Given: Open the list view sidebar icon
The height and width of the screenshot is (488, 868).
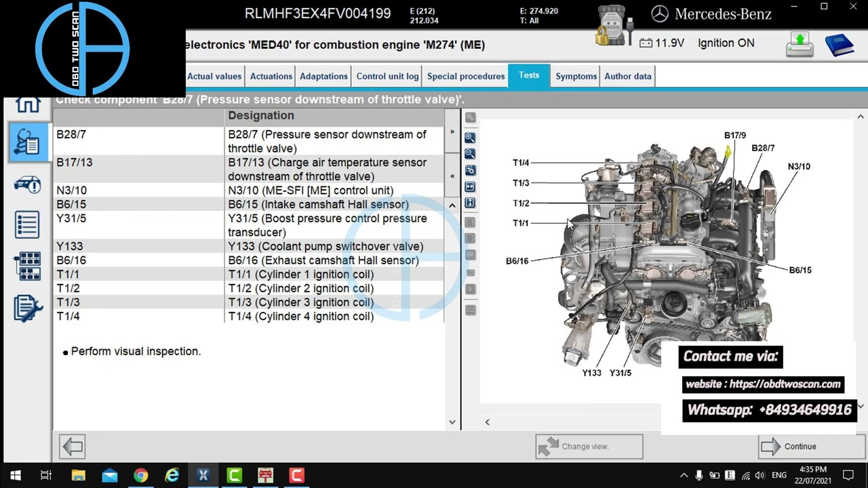Looking at the screenshot, I should point(28,224).
